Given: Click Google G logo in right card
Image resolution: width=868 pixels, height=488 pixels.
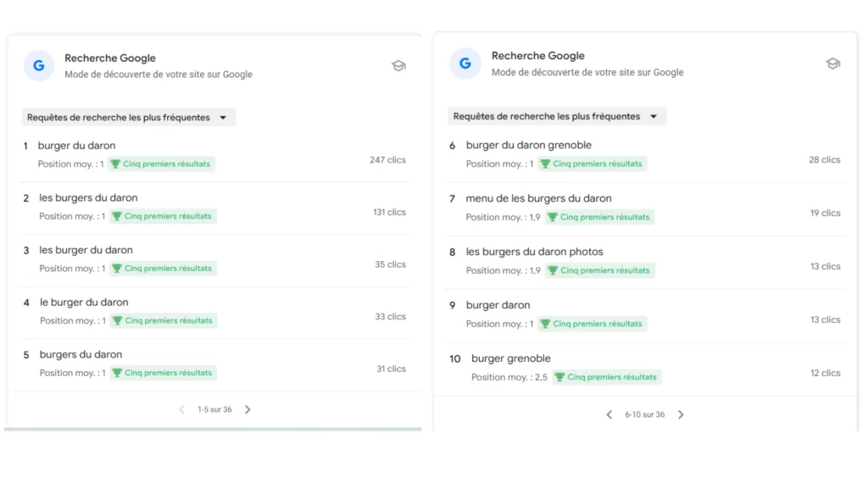Looking at the screenshot, I should coord(465,64).
